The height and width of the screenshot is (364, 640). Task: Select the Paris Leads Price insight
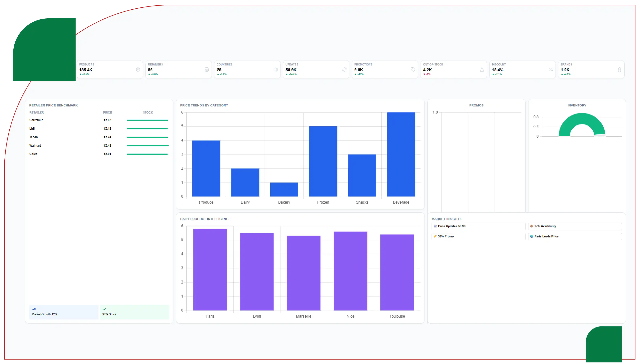[574, 236]
